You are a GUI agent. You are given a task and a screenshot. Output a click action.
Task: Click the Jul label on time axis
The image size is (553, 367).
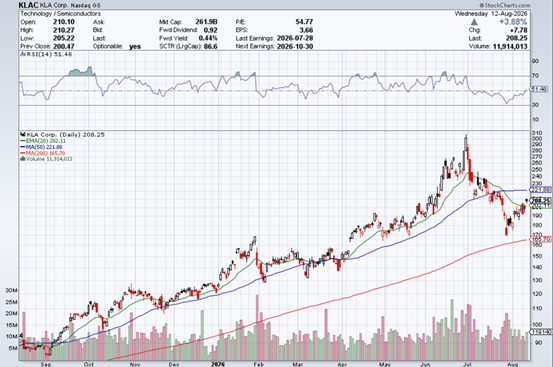coord(468,364)
